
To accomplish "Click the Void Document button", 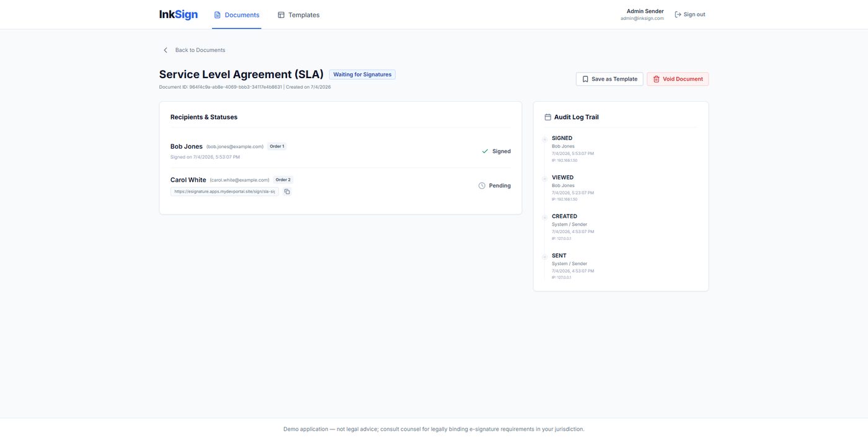I will (x=678, y=79).
